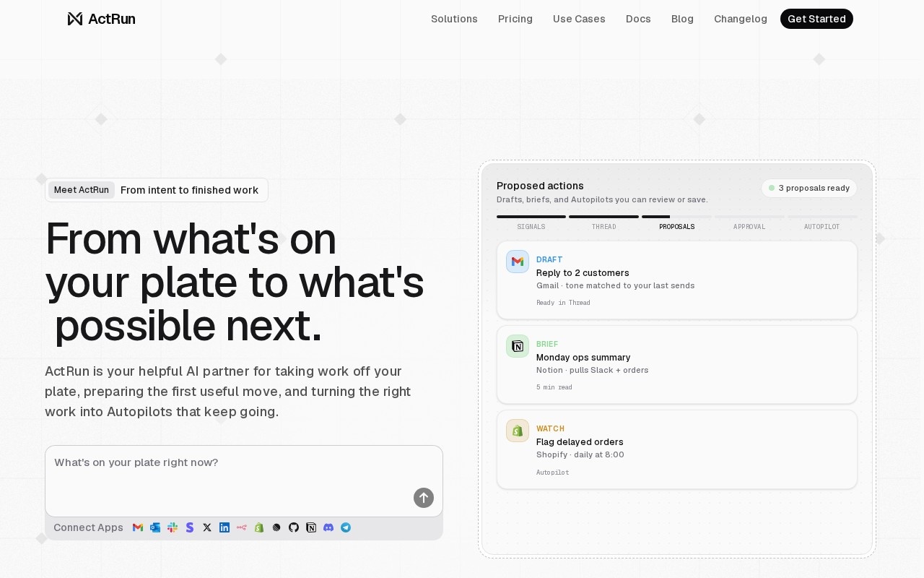
Task: Open the Docs link
Action: [x=638, y=19]
